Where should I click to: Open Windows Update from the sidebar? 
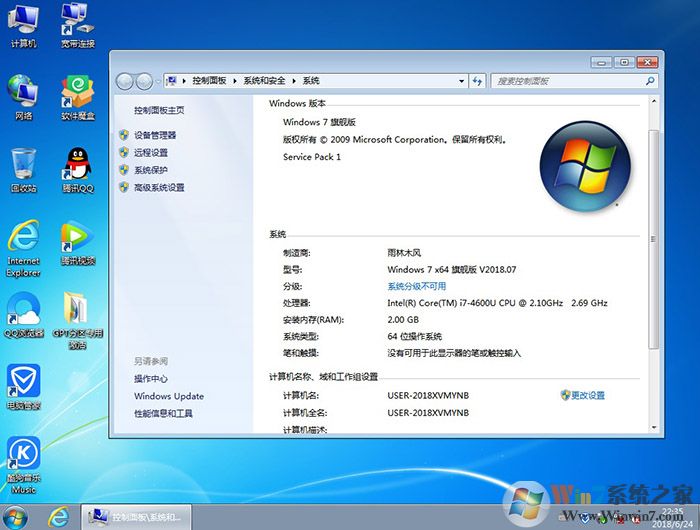168,396
